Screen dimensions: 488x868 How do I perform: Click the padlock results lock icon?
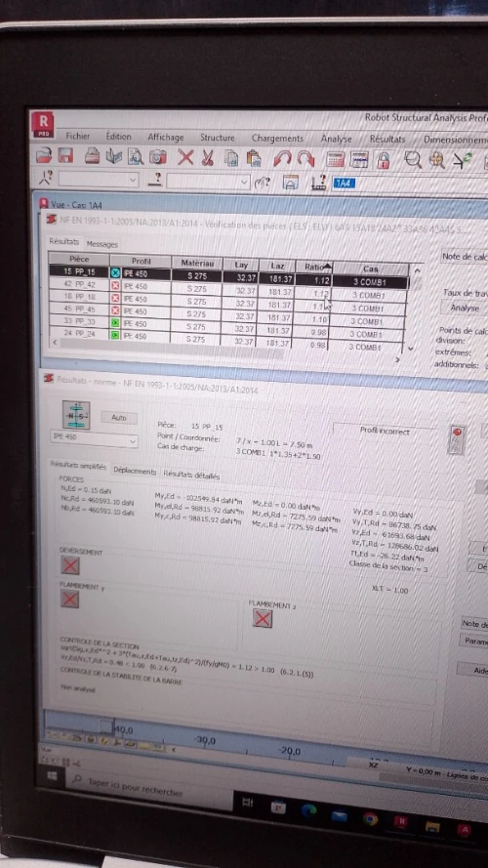[x=383, y=160]
